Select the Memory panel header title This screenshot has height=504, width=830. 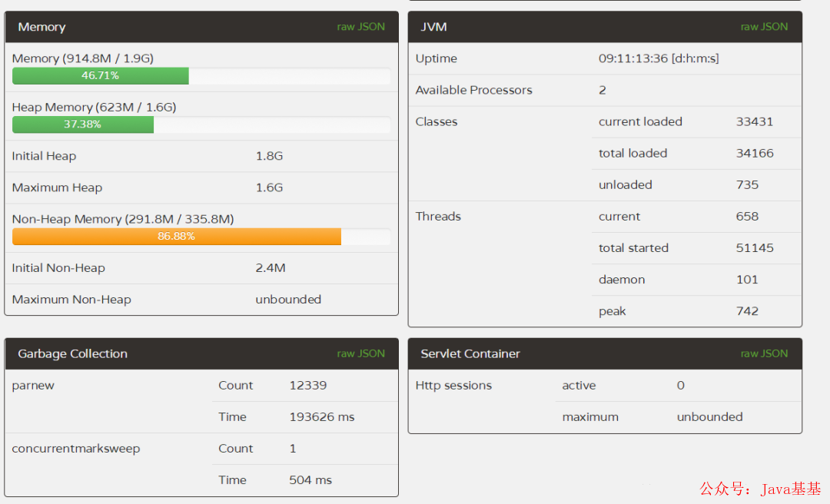click(x=41, y=27)
